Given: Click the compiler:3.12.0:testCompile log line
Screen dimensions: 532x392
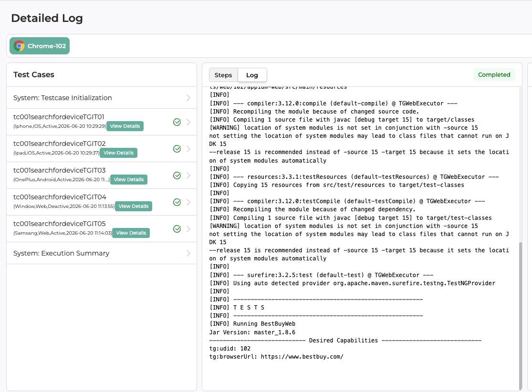Looking at the screenshot, I should tap(347, 201).
